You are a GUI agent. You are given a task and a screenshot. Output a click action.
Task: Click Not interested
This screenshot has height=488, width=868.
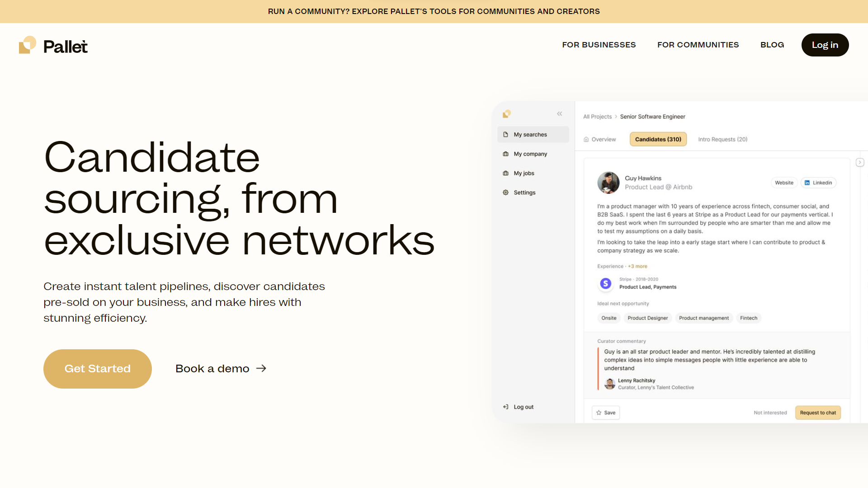point(770,413)
